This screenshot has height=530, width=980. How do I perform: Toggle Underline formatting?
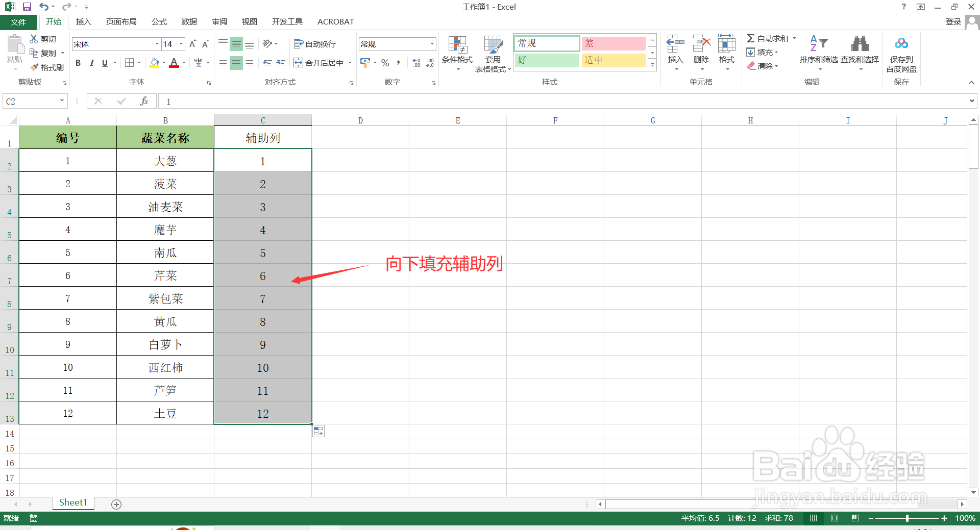[105, 63]
